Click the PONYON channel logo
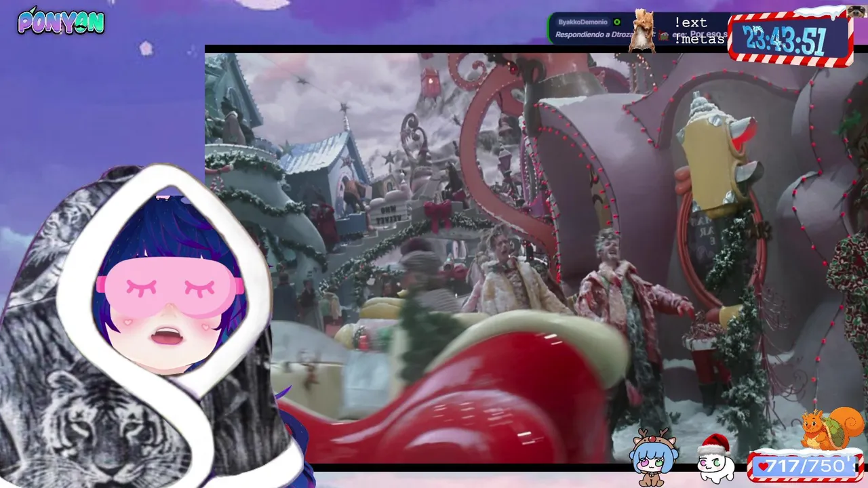 (x=61, y=22)
